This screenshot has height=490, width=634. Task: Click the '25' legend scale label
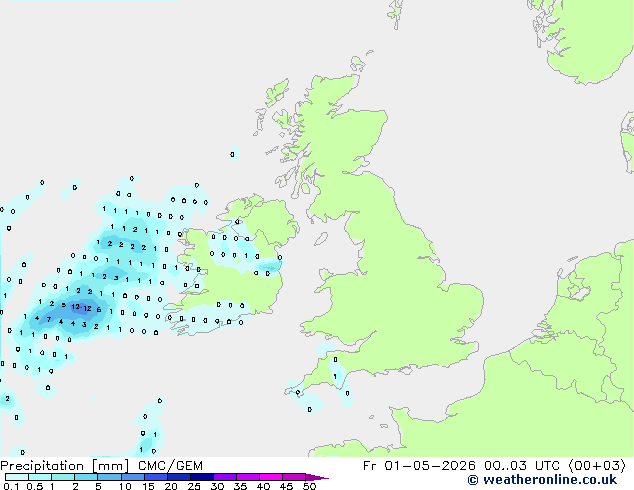[x=194, y=486]
